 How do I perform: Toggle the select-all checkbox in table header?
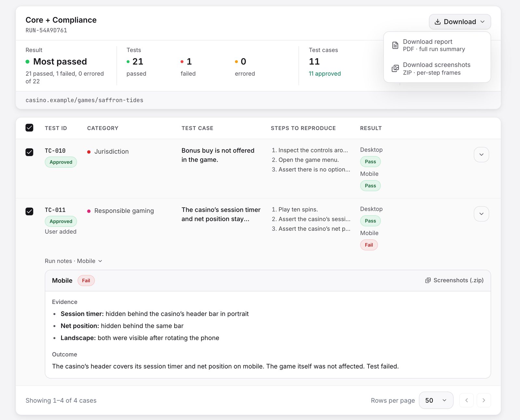click(x=29, y=128)
